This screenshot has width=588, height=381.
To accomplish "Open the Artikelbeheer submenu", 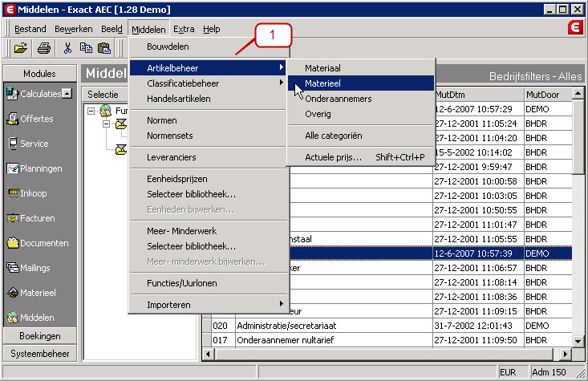I will click(208, 68).
